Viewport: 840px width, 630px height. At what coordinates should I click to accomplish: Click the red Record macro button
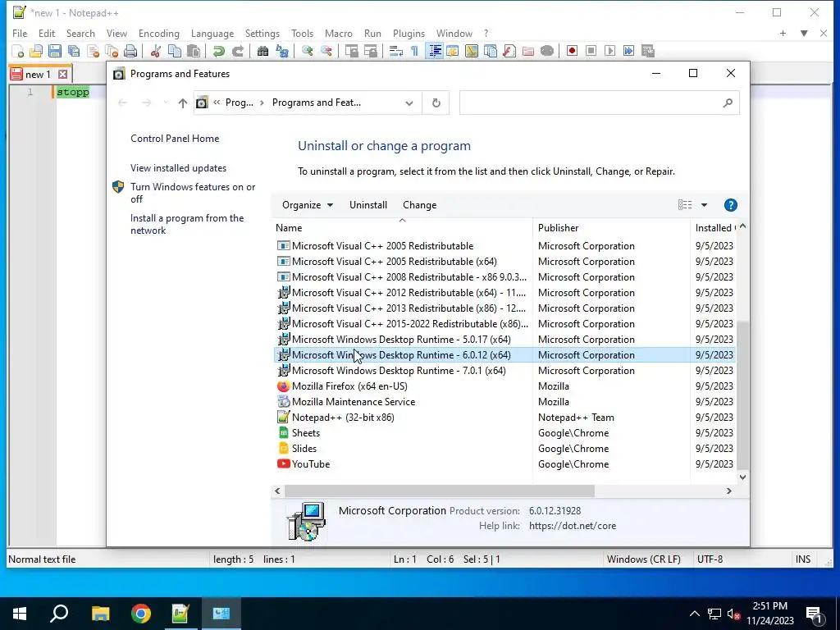pyautogui.click(x=572, y=52)
